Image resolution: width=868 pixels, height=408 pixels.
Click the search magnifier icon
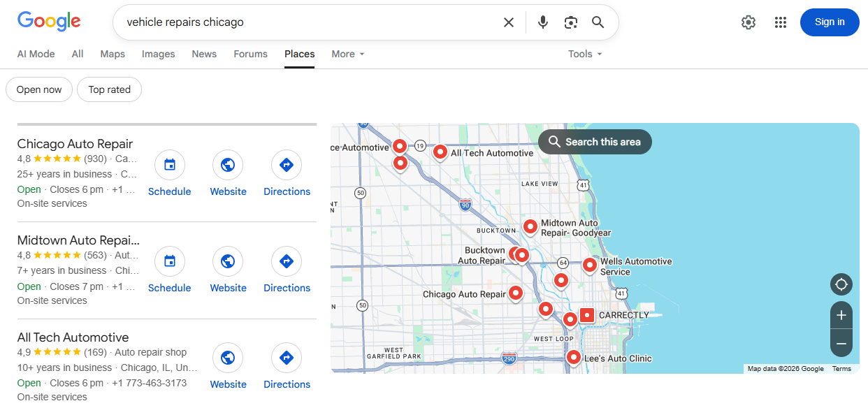[598, 22]
